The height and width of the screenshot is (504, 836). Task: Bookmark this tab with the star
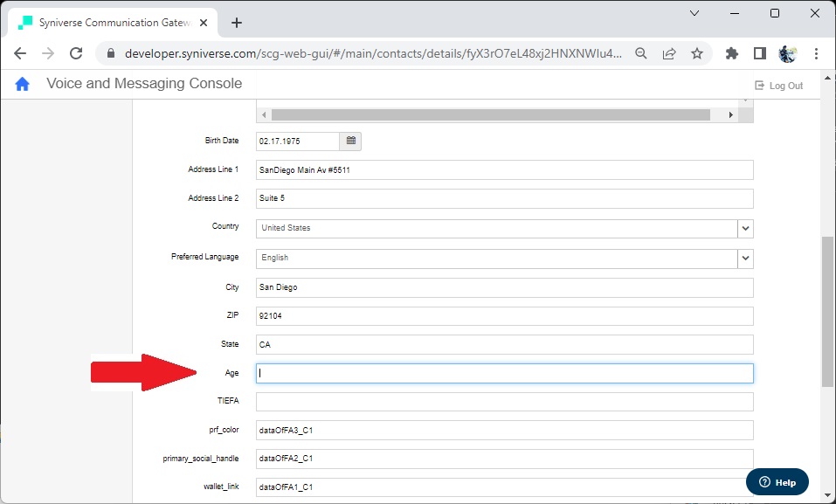click(697, 53)
